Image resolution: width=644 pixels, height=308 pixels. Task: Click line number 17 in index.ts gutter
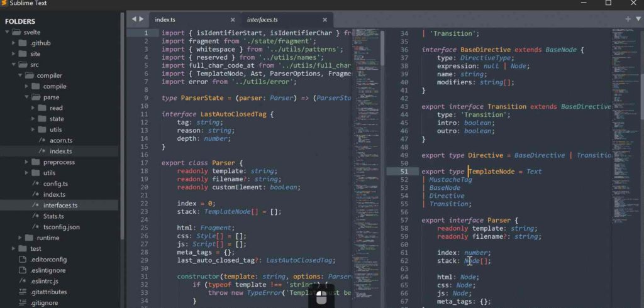[x=144, y=163]
